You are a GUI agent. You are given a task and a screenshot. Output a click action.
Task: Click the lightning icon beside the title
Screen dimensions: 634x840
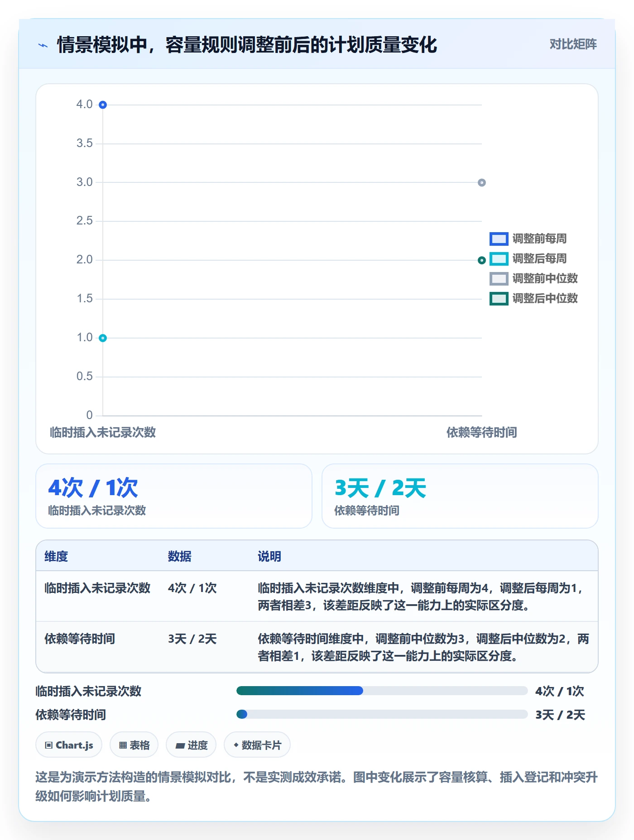(x=43, y=45)
